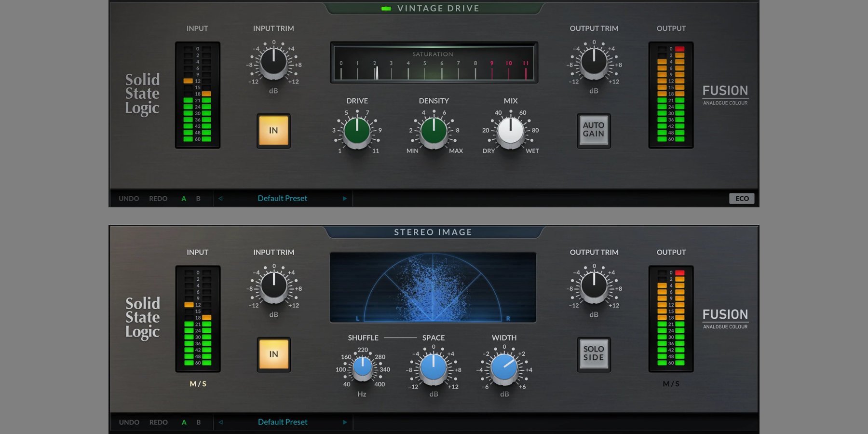The width and height of the screenshot is (868, 434).
Task: Toggle M/S under Stereo Image input meter
Action: (x=198, y=384)
